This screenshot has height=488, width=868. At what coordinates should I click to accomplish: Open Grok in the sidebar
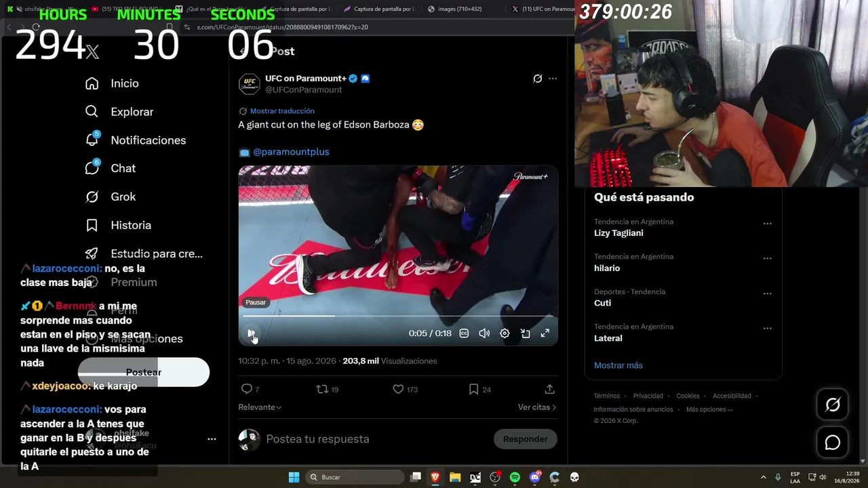(111, 197)
